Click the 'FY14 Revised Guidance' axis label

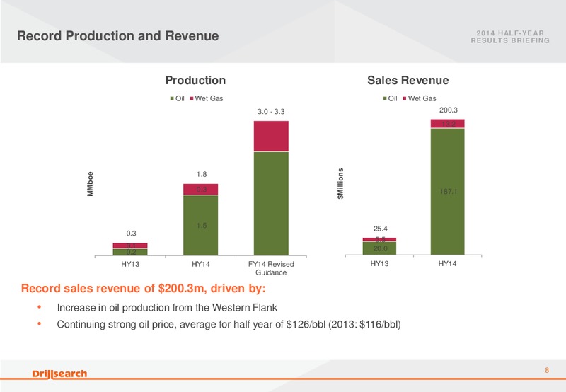pos(271,268)
